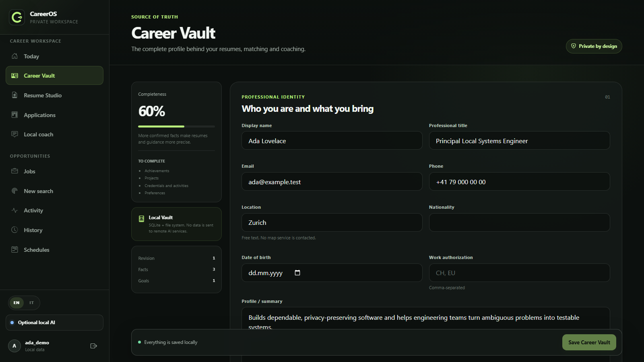This screenshot has height=362, width=644.
Task: Navigate to Jobs
Action: (54, 171)
